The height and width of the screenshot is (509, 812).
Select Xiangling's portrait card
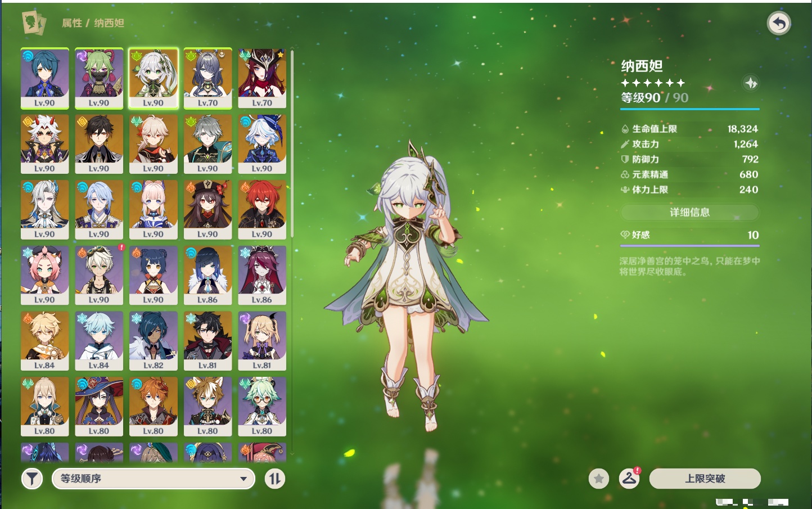(154, 276)
